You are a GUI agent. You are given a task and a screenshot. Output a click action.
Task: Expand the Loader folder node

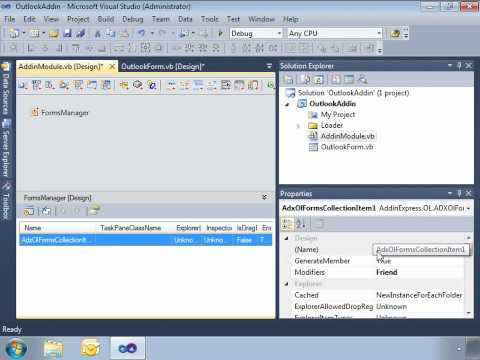(298, 126)
